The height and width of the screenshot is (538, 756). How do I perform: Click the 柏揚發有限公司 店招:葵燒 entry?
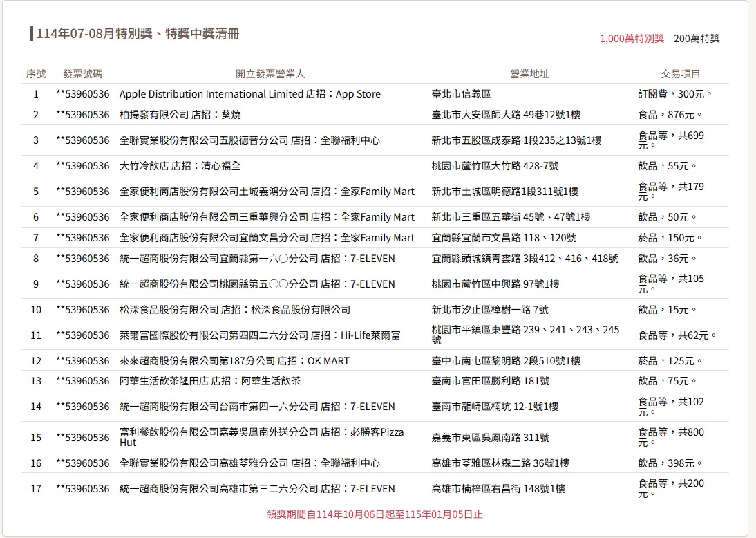pyautogui.click(x=180, y=115)
